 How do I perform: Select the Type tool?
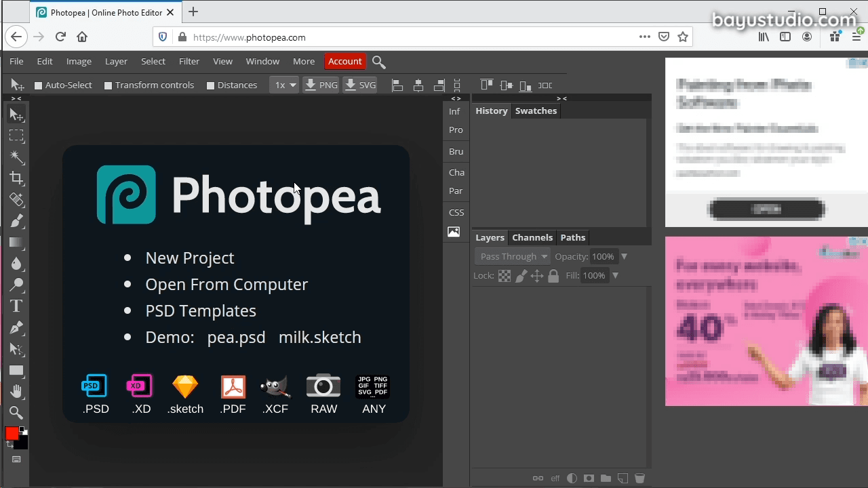[x=16, y=306]
